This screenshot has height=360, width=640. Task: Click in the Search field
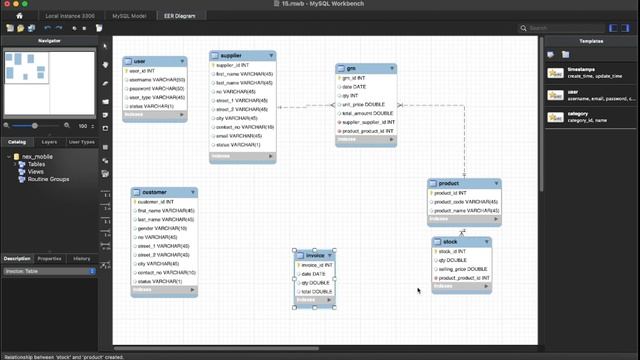pyautogui.click(x=562, y=28)
